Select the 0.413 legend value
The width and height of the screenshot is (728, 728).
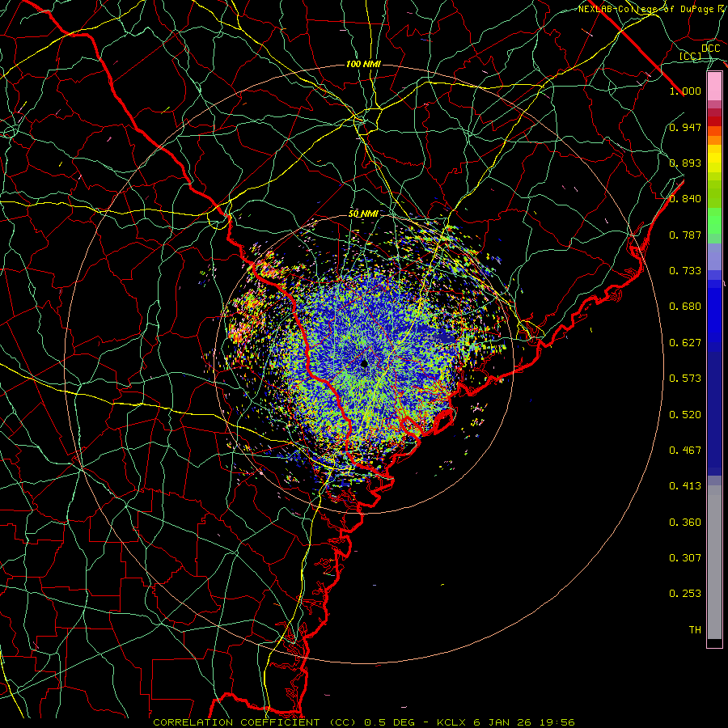coord(685,486)
